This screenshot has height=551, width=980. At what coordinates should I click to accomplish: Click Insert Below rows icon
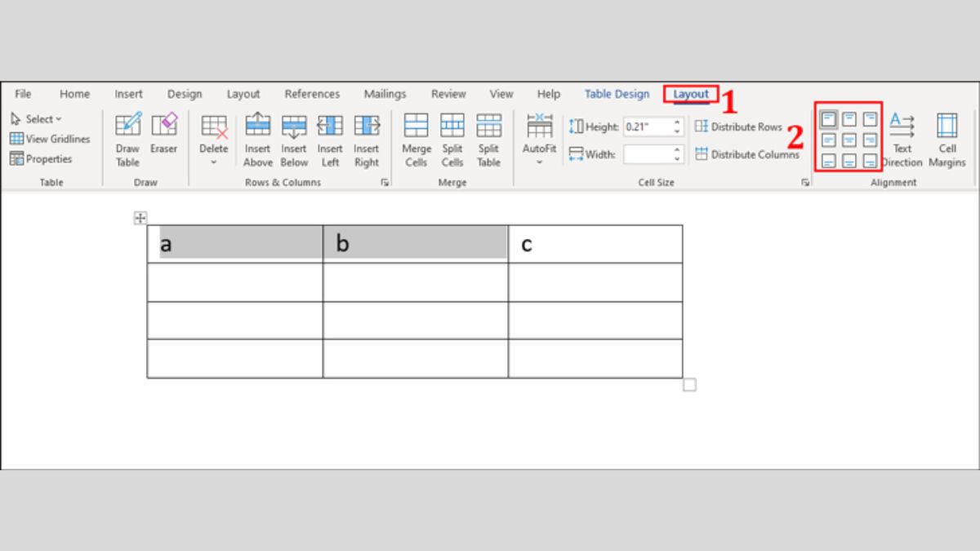294,137
